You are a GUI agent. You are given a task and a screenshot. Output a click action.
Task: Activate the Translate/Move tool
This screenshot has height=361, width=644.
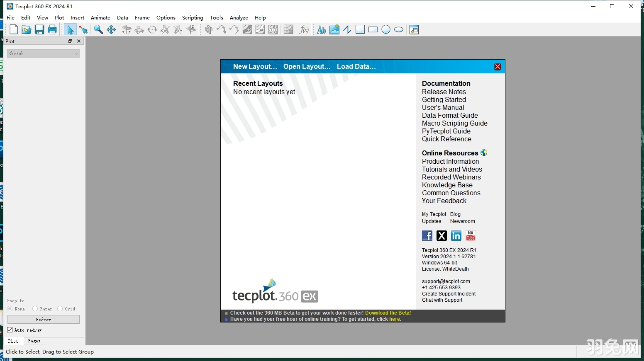111,29
